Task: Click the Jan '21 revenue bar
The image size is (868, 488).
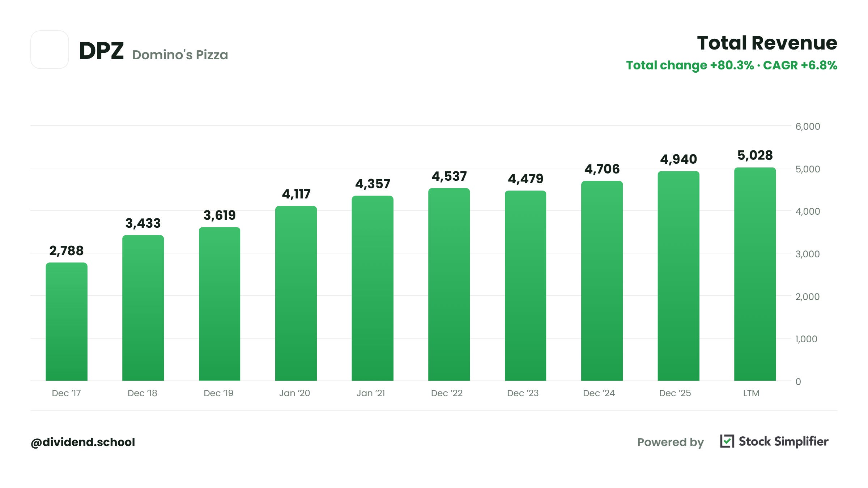Action: [373, 288]
